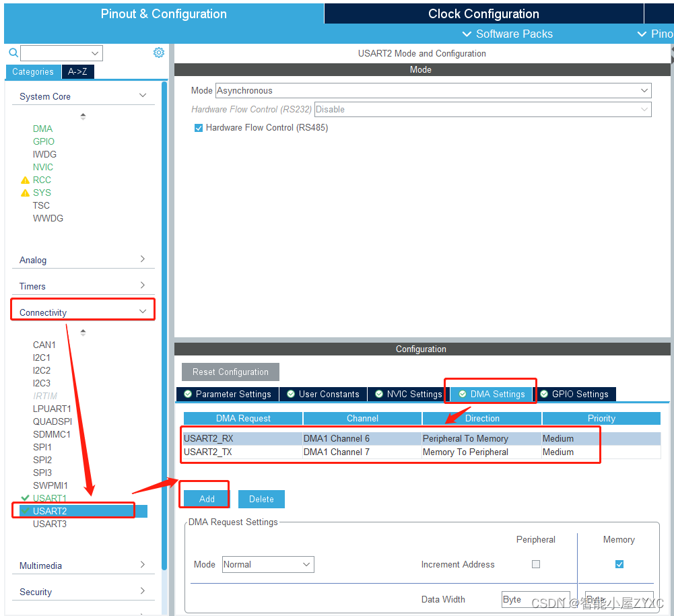Enable Peripheral increment address checkbox

click(x=535, y=564)
